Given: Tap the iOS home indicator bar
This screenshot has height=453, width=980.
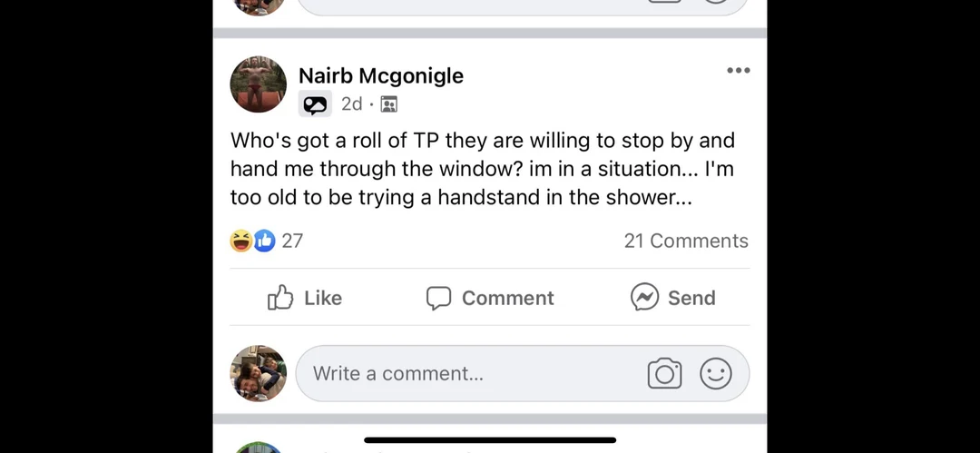Looking at the screenshot, I should (490, 440).
